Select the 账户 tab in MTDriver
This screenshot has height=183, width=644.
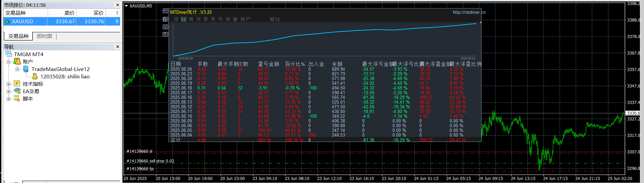[245, 19]
